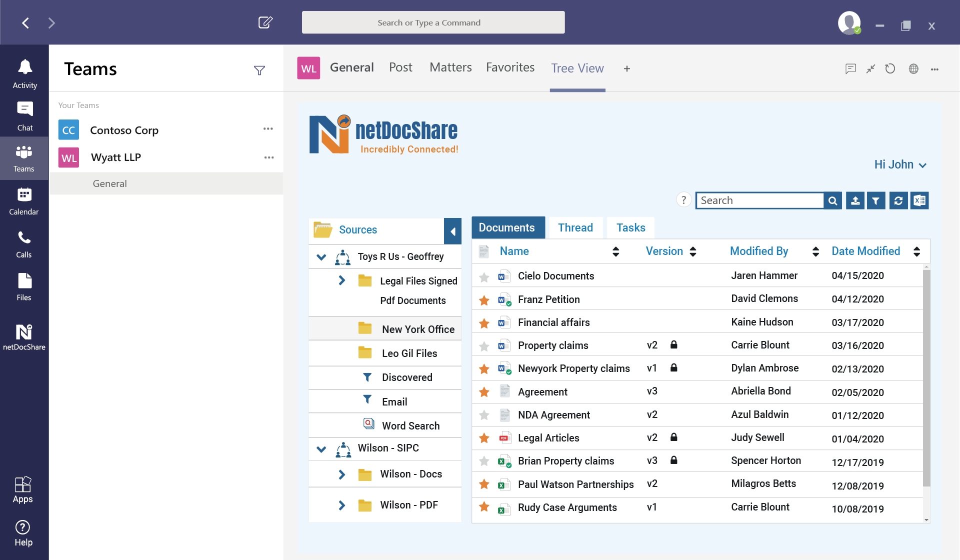960x560 pixels.
Task: Switch to the Favorites tab
Action: pyautogui.click(x=510, y=67)
